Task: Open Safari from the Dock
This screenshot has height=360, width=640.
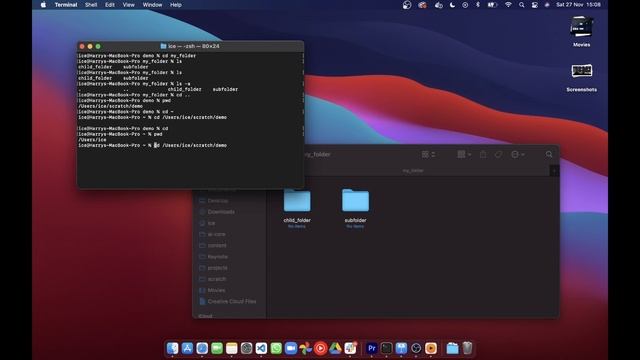Action: [202, 348]
